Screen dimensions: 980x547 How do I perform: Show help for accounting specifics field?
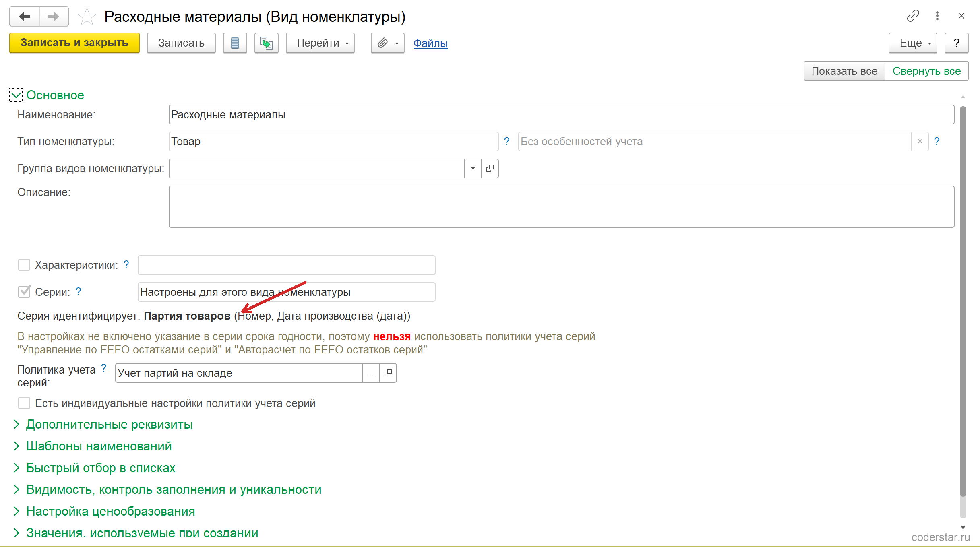(x=937, y=141)
